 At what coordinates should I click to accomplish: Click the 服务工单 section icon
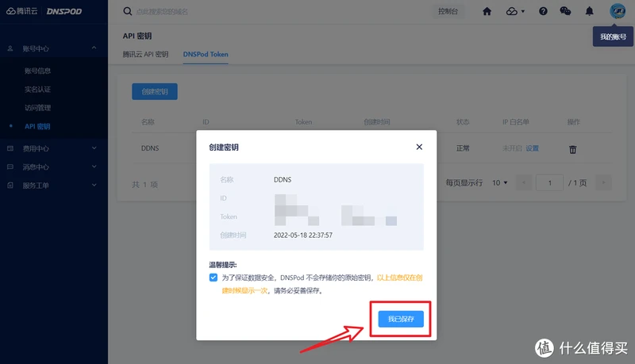pyautogui.click(x=10, y=186)
